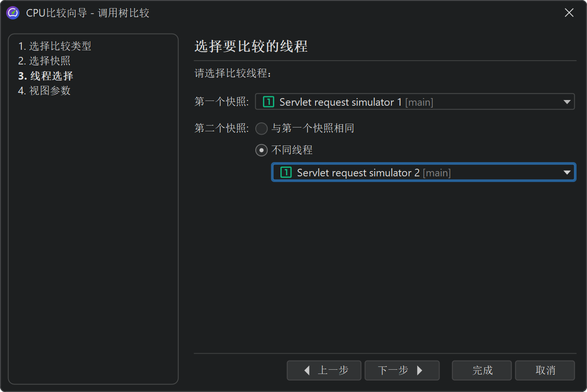Close the CPU比较向导 dialog

coord(569,13)
